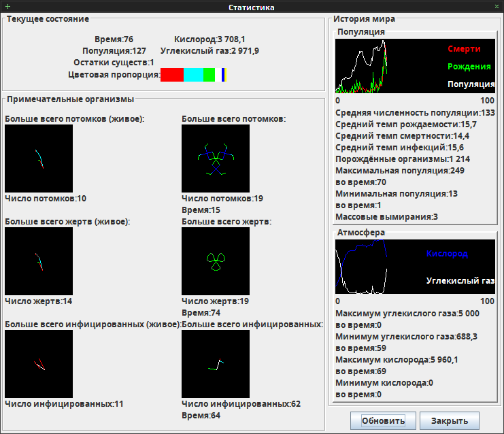
Task: Open organism thumbnail with 19 offspring
Action: (x=216, y=158)
